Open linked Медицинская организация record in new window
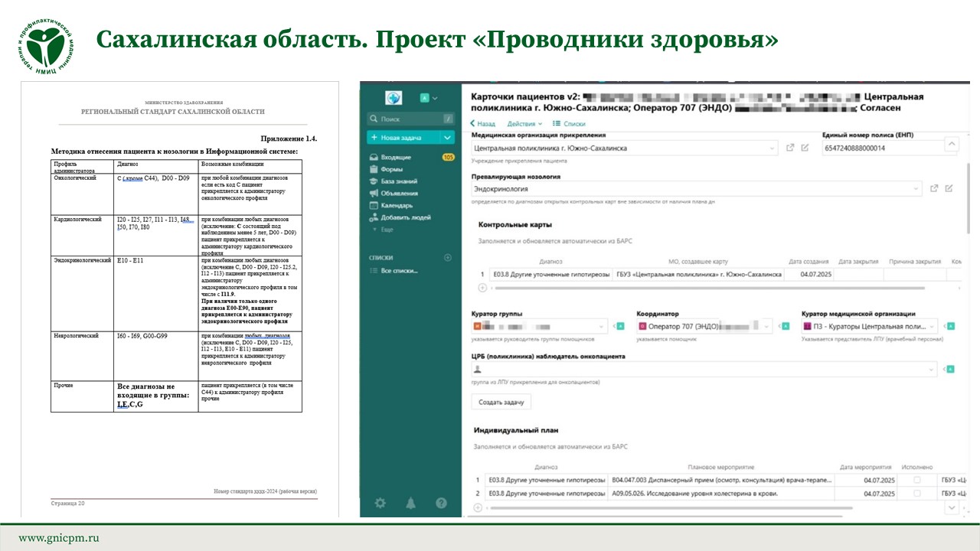The image size is (980, 551). (790, 148)
